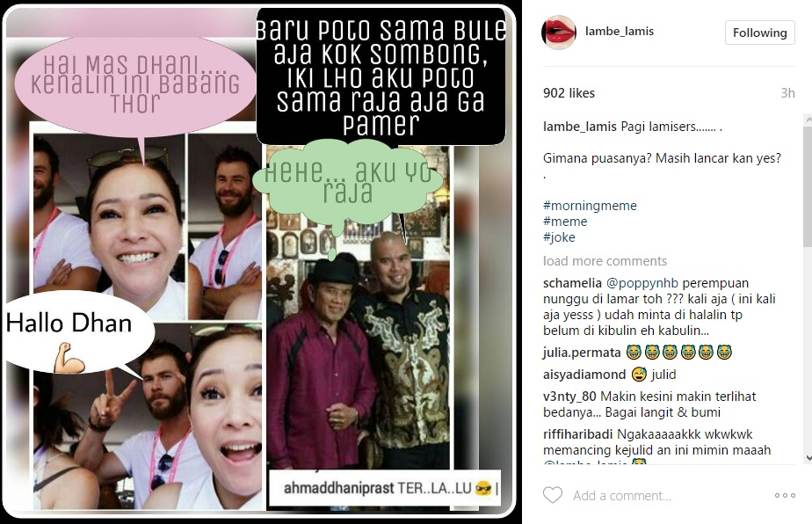Expand load more comments
The width and height of the screenshot is (812, 524).
605,261
